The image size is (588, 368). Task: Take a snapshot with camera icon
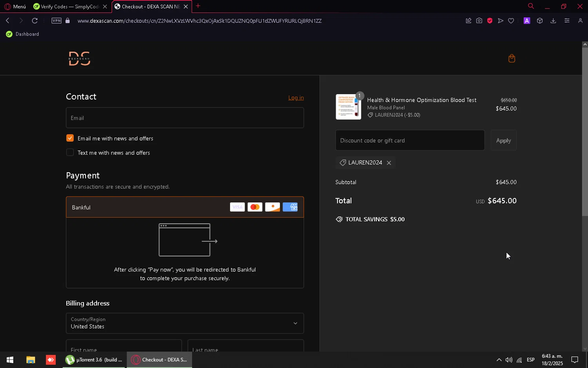click(479, 20)
